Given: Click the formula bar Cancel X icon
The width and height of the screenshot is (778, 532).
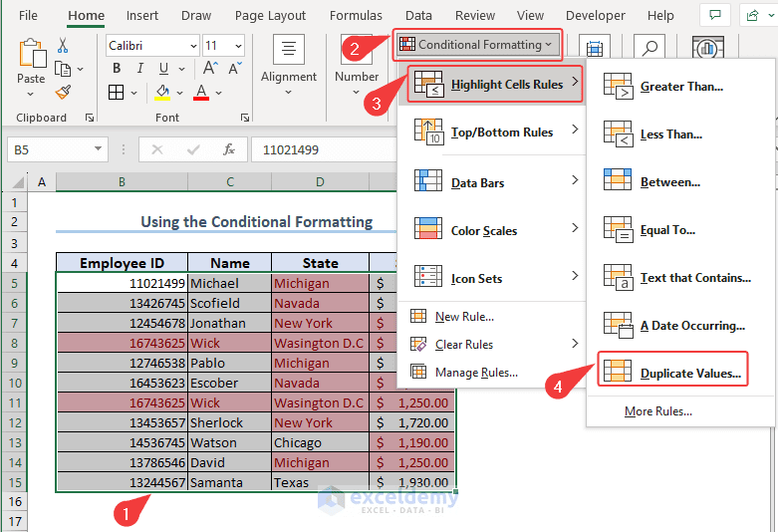Looking at the screenshot, I should pyautogui.click(x=157, y=149).
